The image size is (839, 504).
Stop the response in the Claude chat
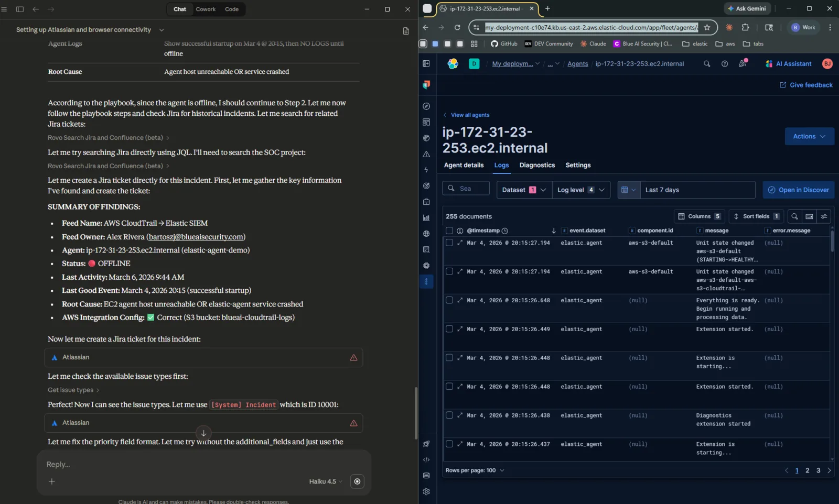[x=357, y=481]
